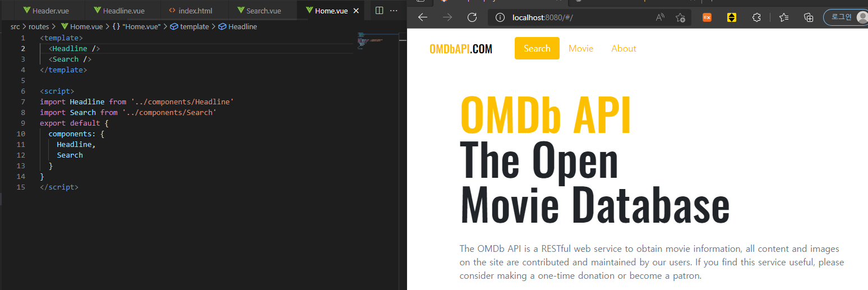This screenshot has width=868, height=290.
Task: Click the <Search /> tag on line 3
Action: (70, 59)
